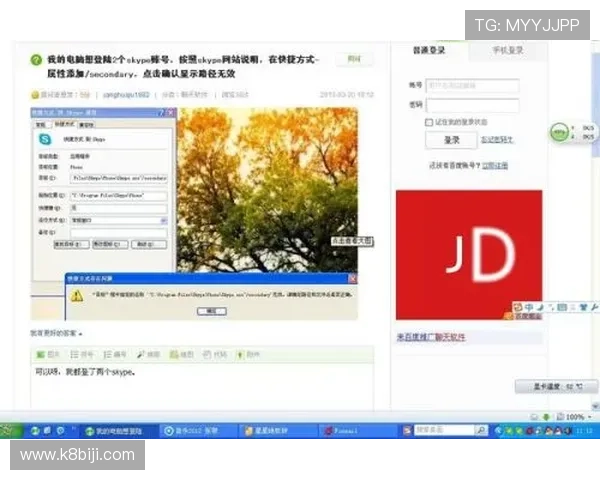Open the wrench settings icon on IME bar
Image resolution: width=600 pixels, height=480 pixels.
pos(594,307)
